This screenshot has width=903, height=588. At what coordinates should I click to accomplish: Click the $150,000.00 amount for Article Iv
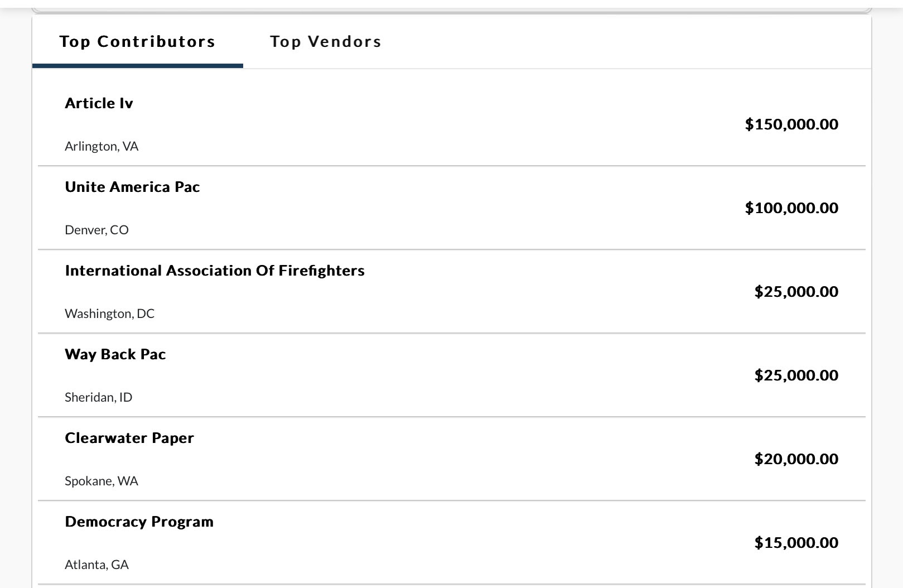(791, 124)
